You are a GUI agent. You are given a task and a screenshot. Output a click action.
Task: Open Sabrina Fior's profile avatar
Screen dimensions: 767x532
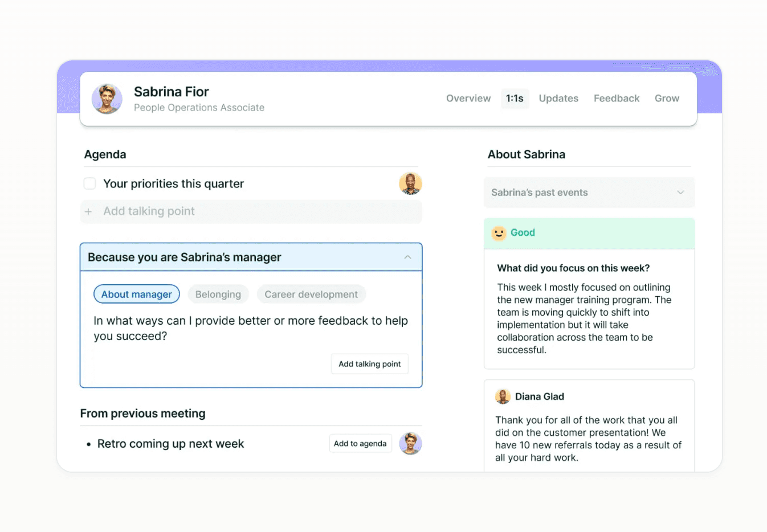click(107, 99)
